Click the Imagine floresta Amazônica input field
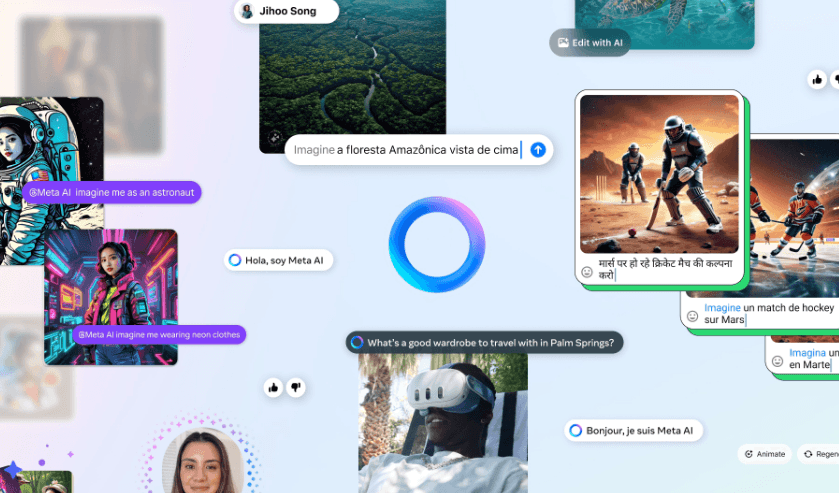 (418, 150)
